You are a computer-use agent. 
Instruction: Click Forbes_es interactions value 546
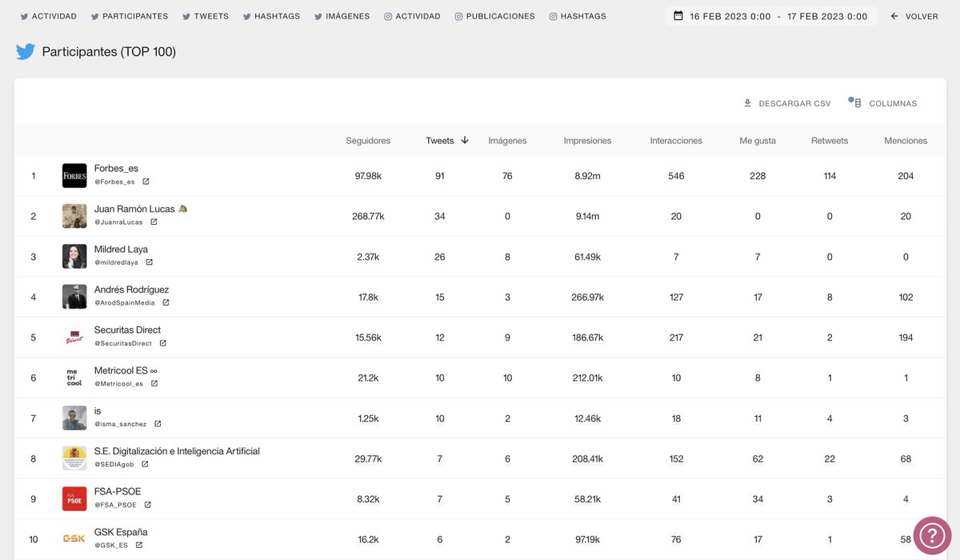(676, 176)
